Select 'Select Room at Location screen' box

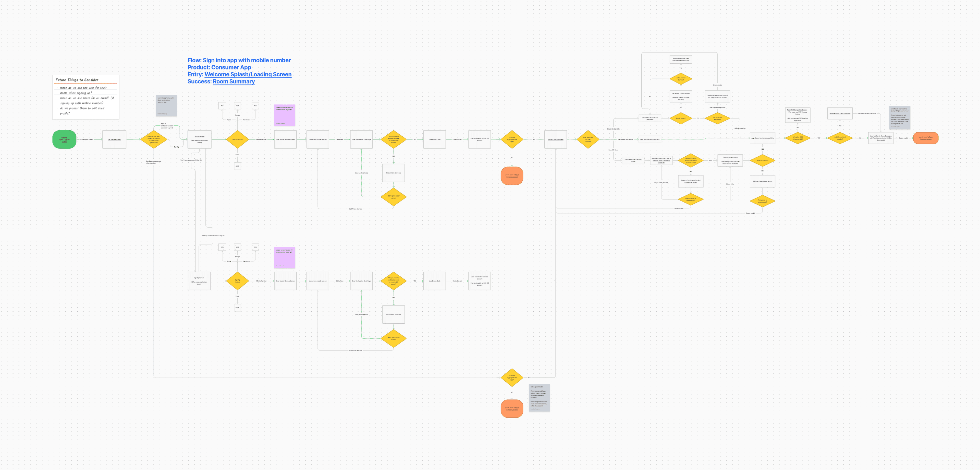click(840, 113)
